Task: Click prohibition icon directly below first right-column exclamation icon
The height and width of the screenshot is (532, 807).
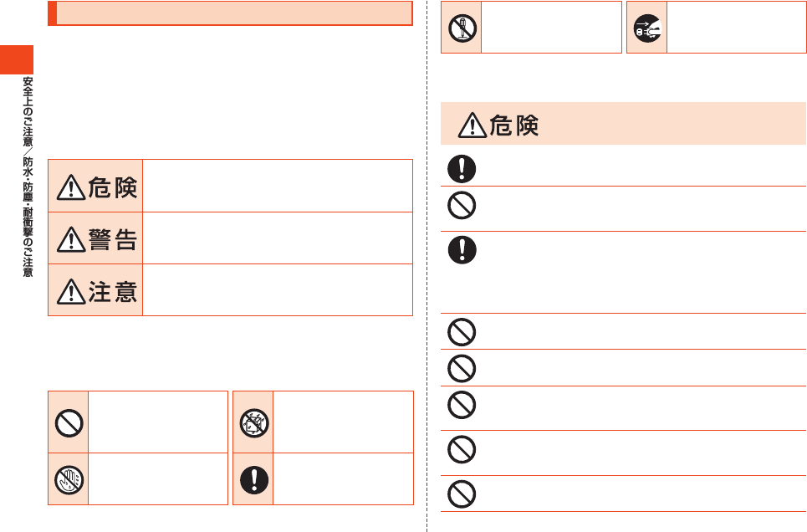Action: [x=462, y=206]
